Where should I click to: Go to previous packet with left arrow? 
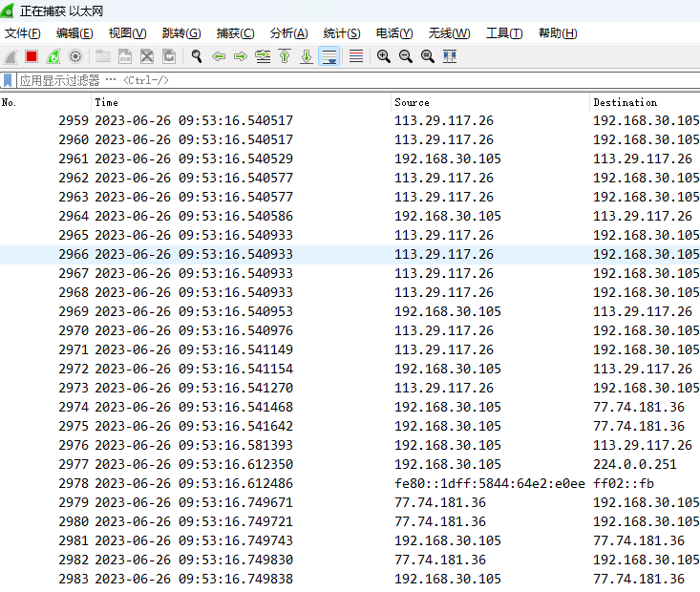tap(219, 56)
